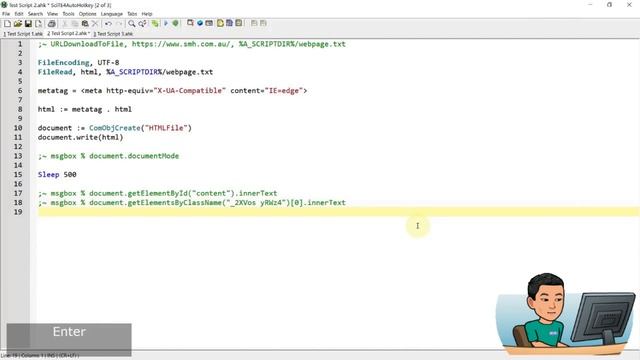Click ComObjCreate function on line 10
The width and height of the screenshot is (640, 360).
[115, 128]
